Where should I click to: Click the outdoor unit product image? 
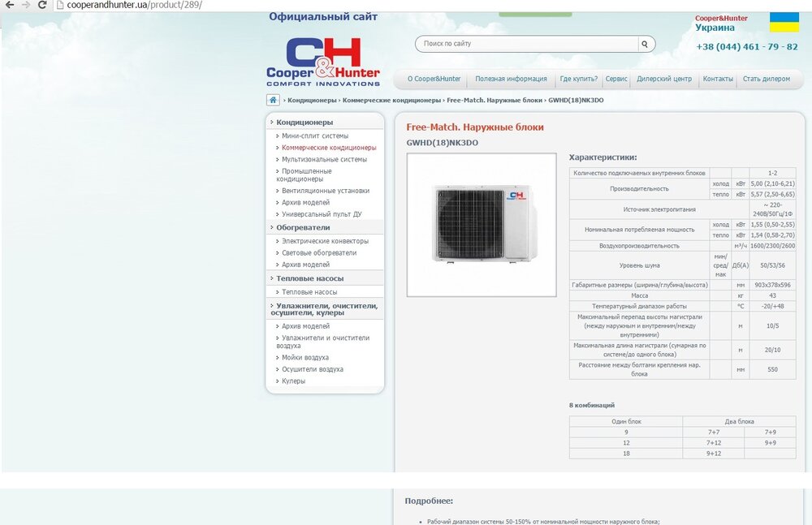coord(482,225)
